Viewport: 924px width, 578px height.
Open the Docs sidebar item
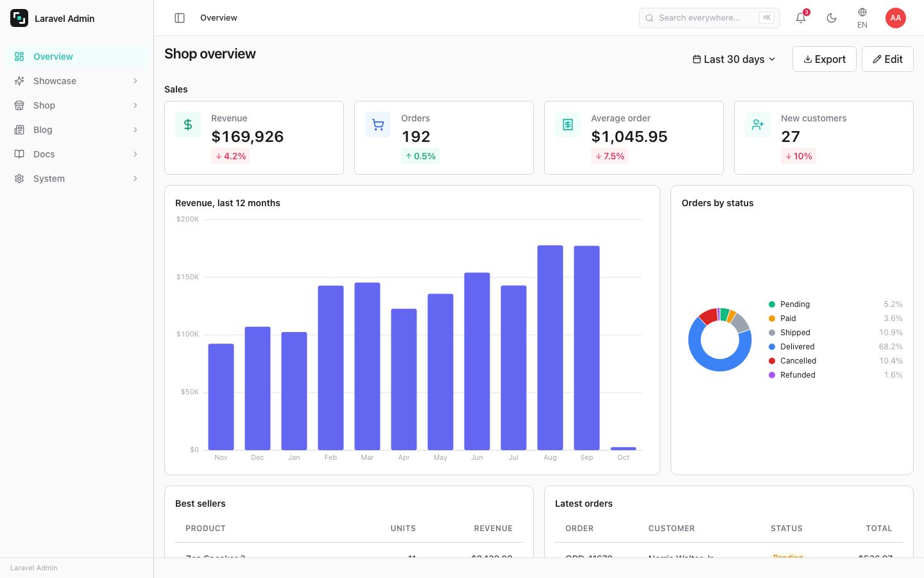pos(77,154)
